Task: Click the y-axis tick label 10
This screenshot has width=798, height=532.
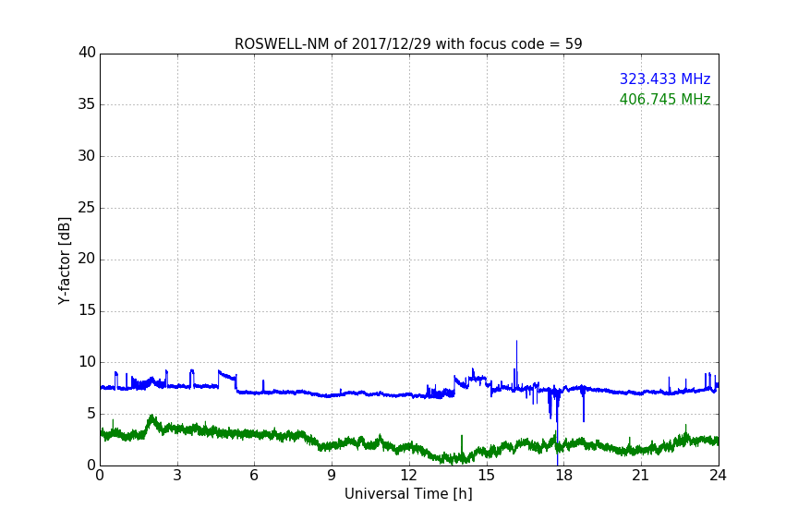Action: click(x=87, y=362)
